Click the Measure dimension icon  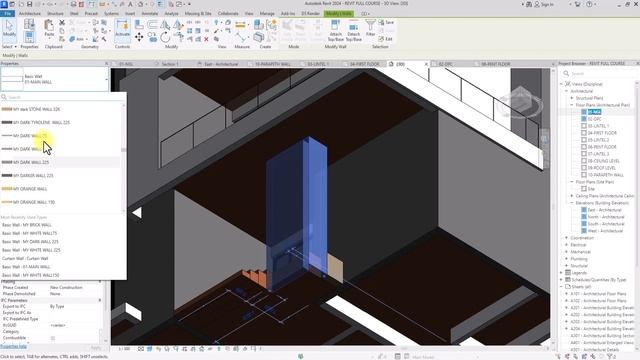click(240, 25)
